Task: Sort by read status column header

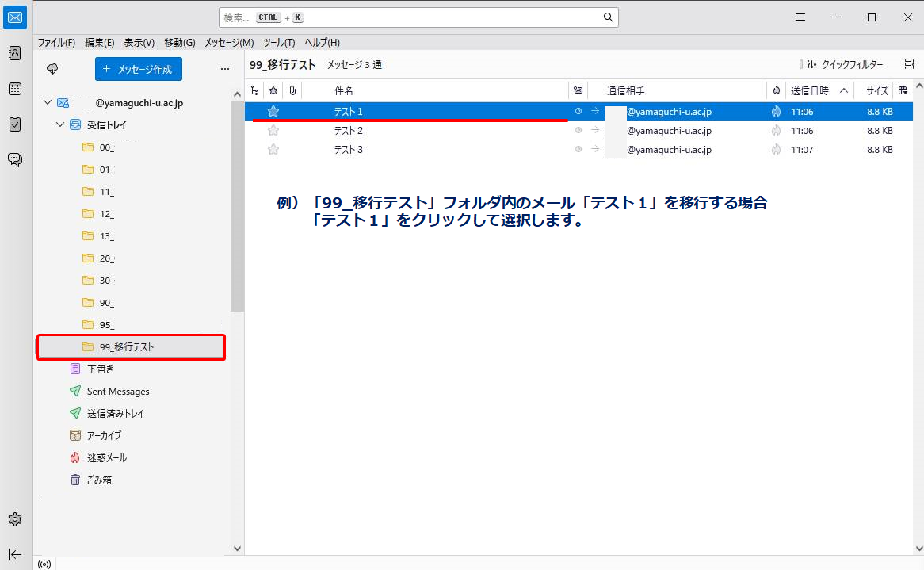Action: click(578, 91)
